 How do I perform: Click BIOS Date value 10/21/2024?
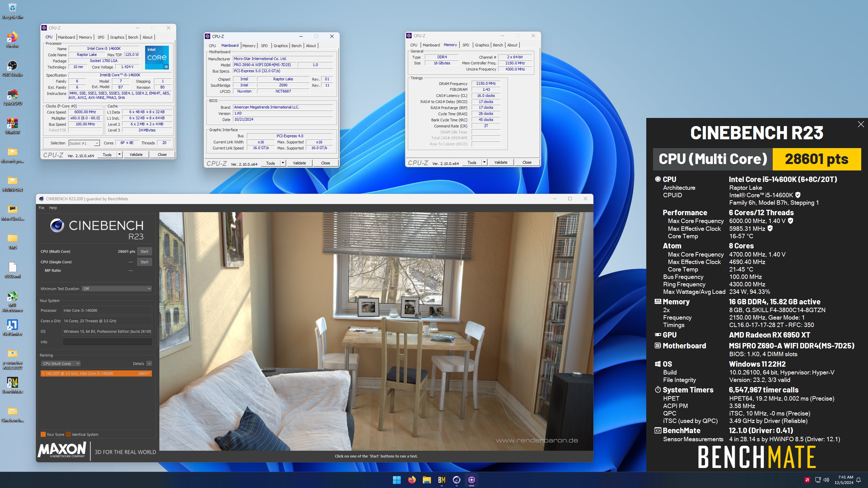[283, 120]
